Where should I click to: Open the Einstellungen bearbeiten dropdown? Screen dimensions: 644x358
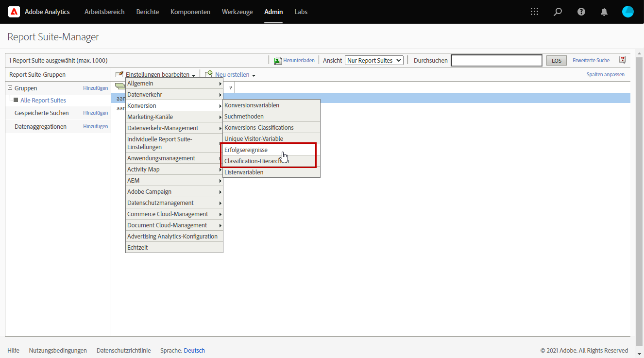point(160,75)
